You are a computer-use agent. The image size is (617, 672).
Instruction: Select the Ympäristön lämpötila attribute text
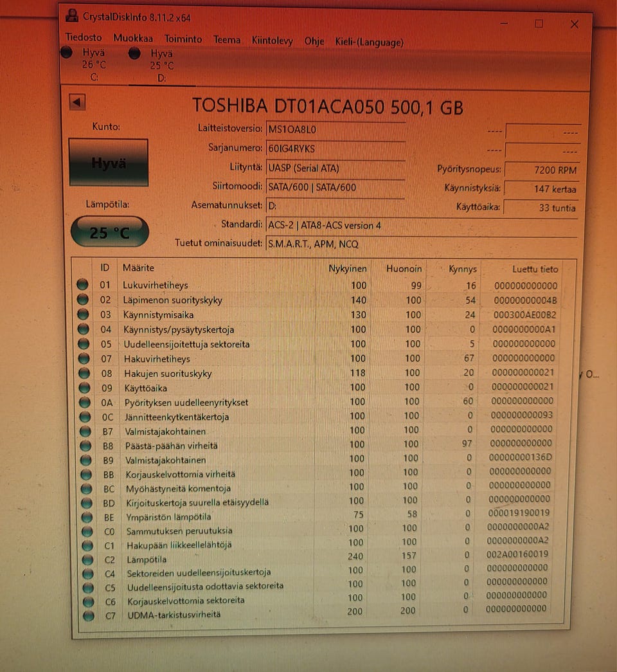point(168,517)
